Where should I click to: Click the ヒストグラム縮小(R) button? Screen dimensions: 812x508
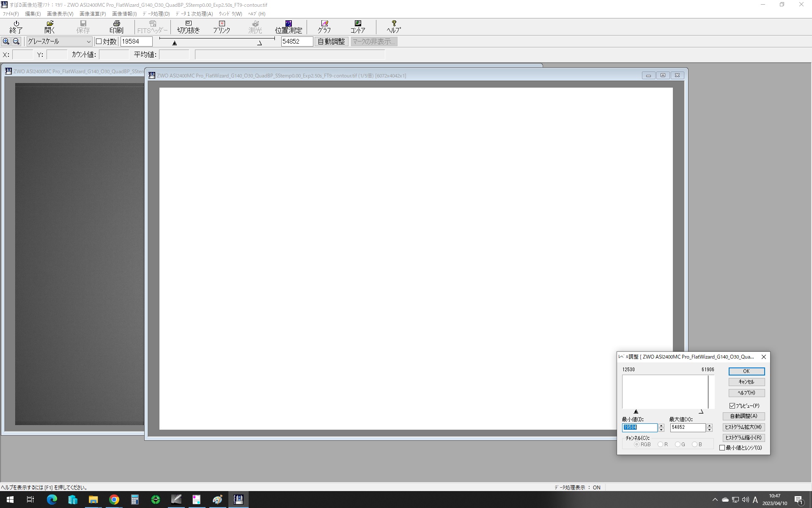tap(743, 438)
